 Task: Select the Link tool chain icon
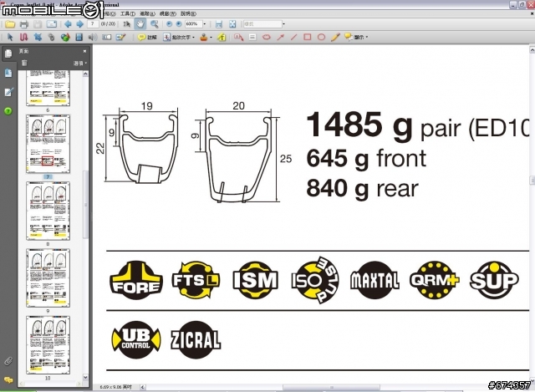(x=51, y=37)
